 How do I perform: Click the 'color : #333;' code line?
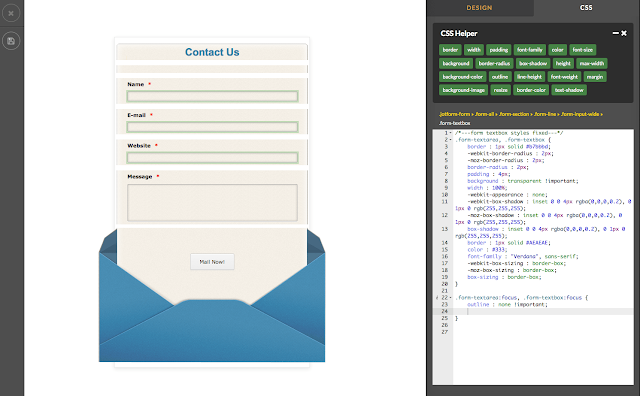click(487, 249)
